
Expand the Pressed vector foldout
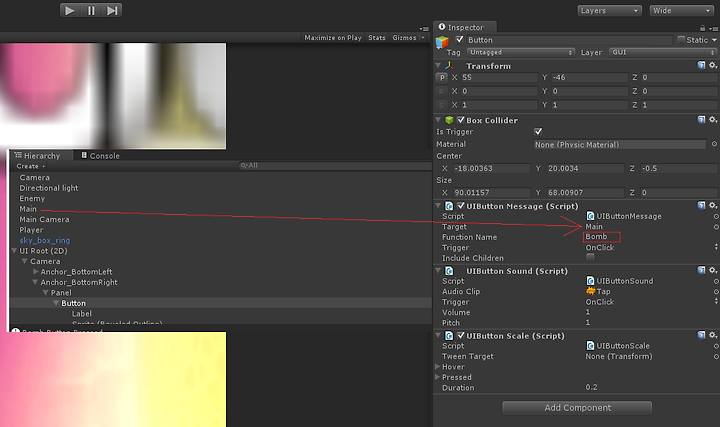(x=438, y=377)
